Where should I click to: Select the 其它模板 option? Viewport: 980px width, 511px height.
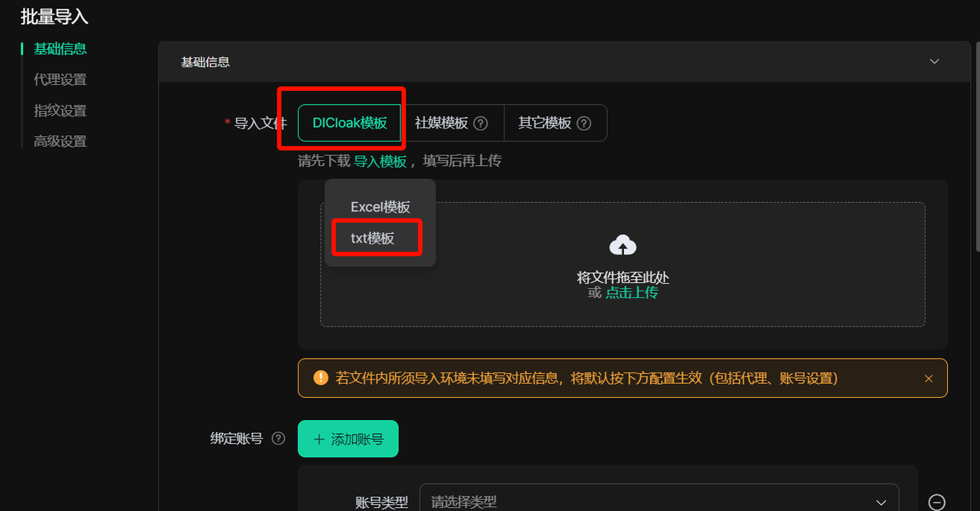(x=555, y=123)
